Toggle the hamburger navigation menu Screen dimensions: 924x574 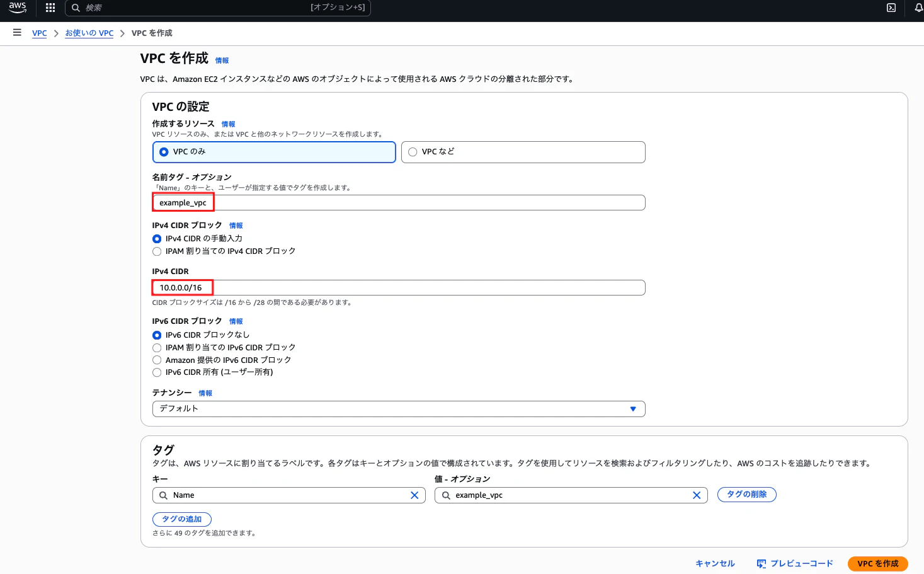click(x=17, y=33)
